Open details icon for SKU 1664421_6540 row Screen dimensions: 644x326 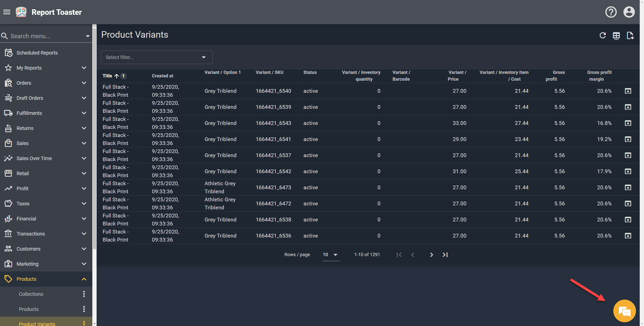coord(628,91)
